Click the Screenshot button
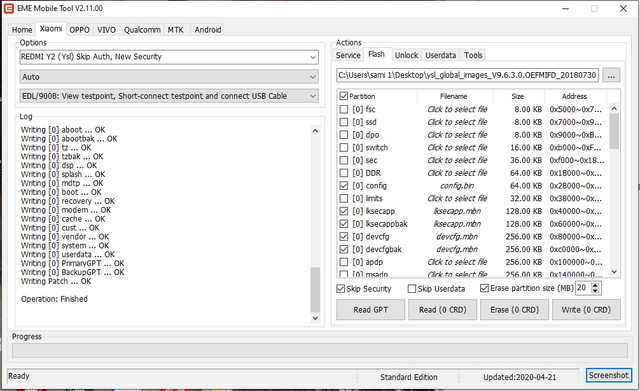The height and width of the screenshot is (391, 640). 609,375
